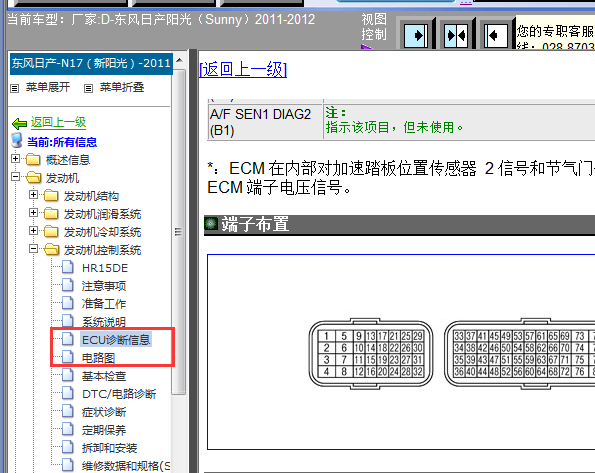Click the 菜单折叠 label
595x473 pixels.
pos(122,87)
